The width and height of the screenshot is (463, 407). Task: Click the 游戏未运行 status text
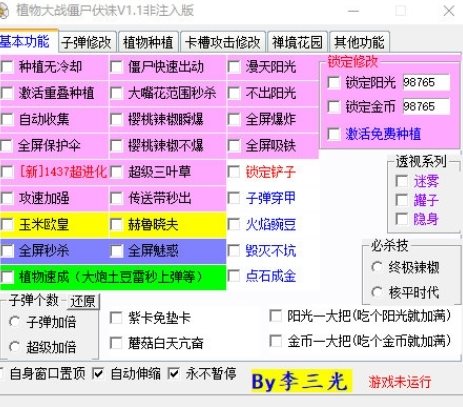click(x=400, y=382)
